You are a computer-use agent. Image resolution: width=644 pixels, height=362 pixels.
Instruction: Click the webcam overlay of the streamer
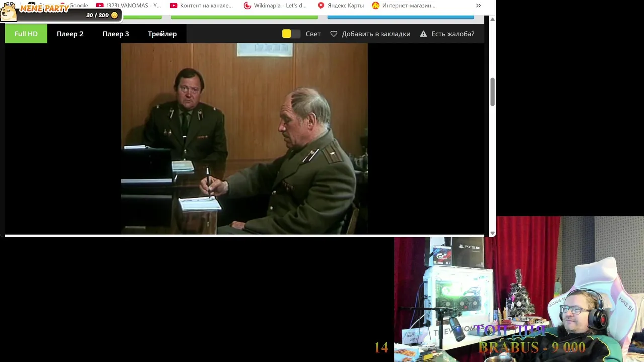click(519, 289)
